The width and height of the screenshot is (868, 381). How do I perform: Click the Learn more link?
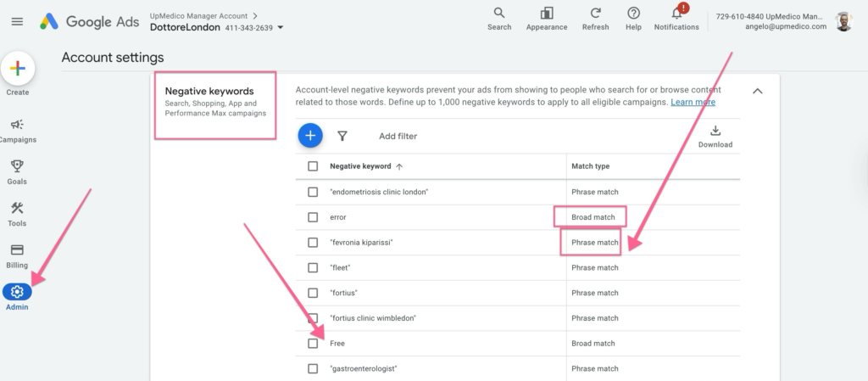693,102
